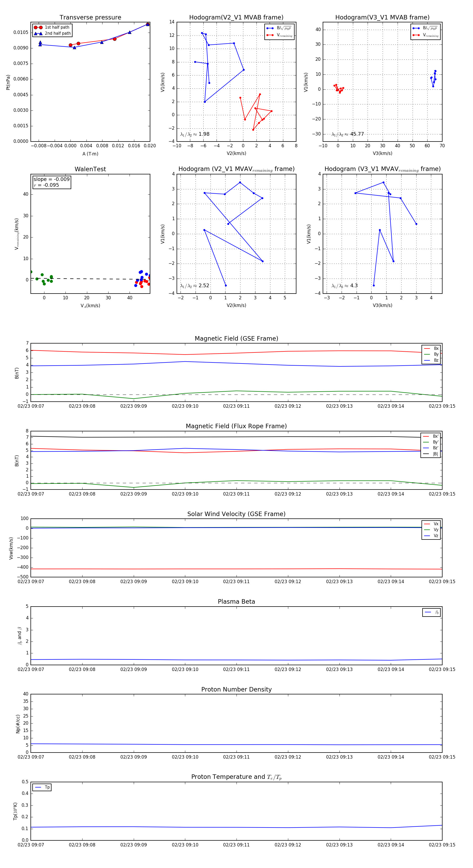Click the 'Pt(nPa)' y-axis label
This screenshot has width=473, height=868.
click(8, 82)
